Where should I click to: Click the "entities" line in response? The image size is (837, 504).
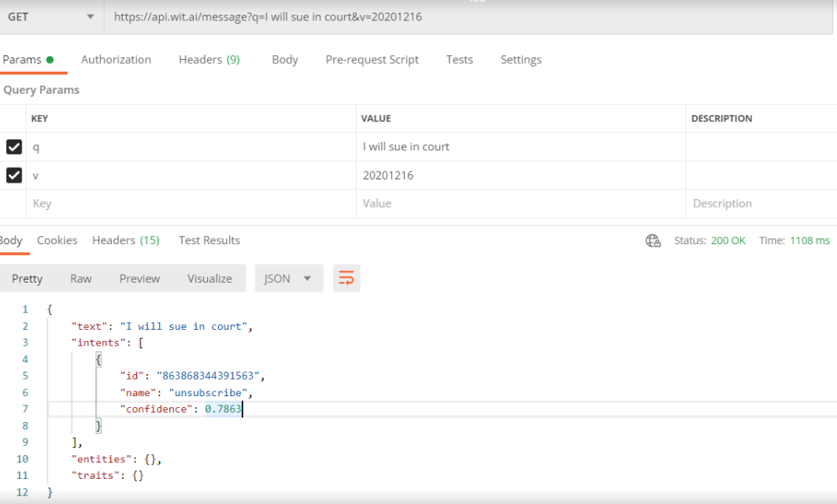point(117,459)
